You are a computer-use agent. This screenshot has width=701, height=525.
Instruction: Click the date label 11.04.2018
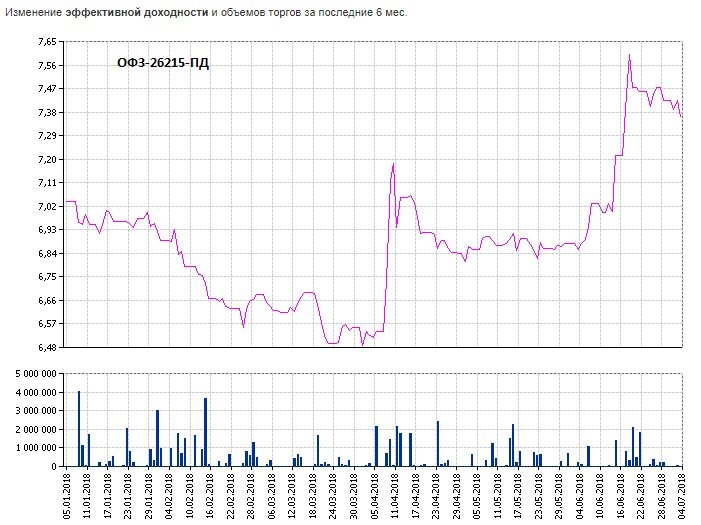click(395, 497)
